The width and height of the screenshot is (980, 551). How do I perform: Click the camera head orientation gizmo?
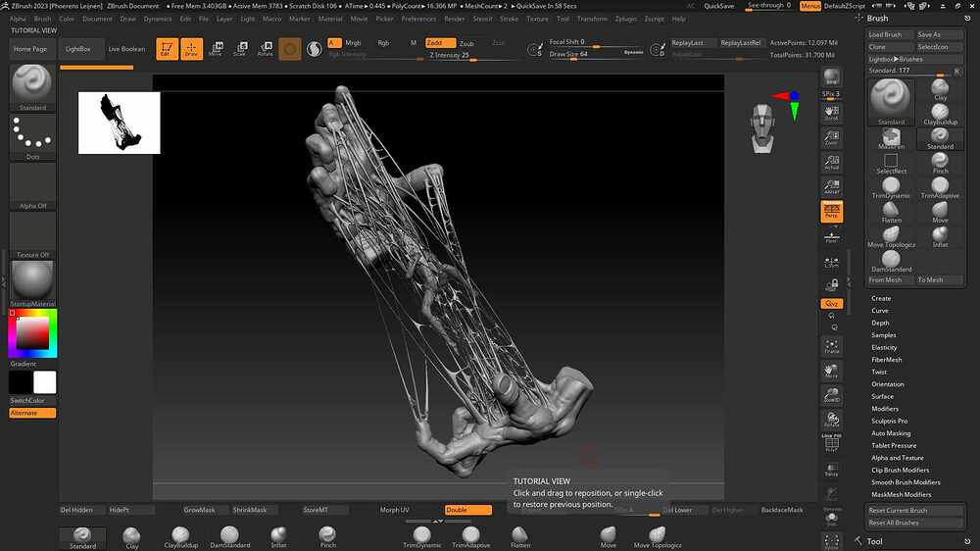pos(762,128)
